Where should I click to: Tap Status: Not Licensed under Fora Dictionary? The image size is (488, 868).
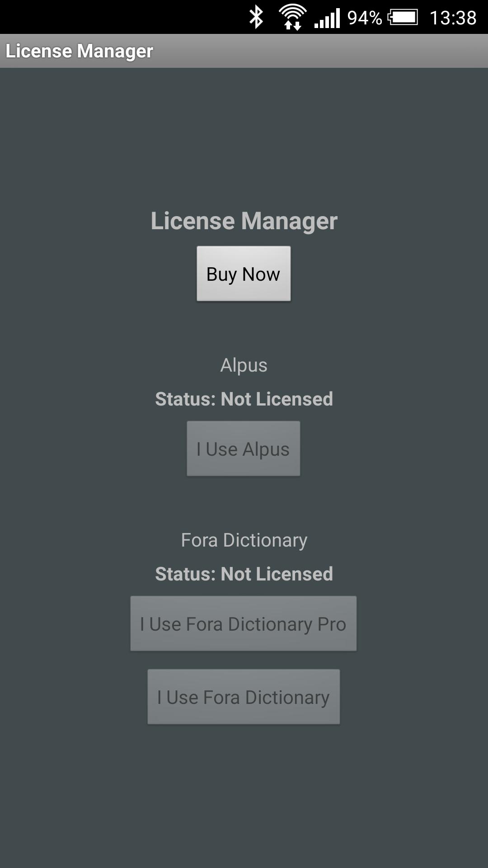(244, 574)
